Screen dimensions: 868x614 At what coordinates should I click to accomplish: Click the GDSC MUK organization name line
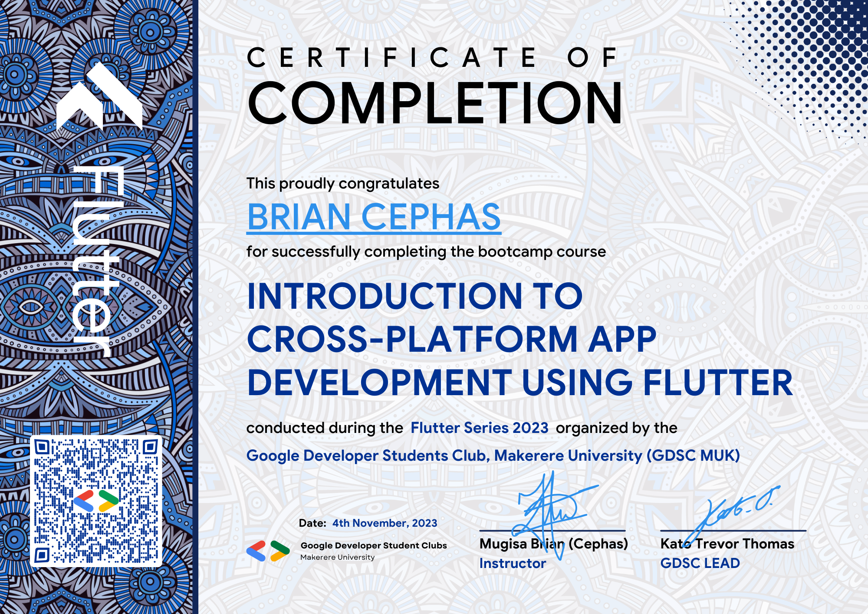point(493,456)
